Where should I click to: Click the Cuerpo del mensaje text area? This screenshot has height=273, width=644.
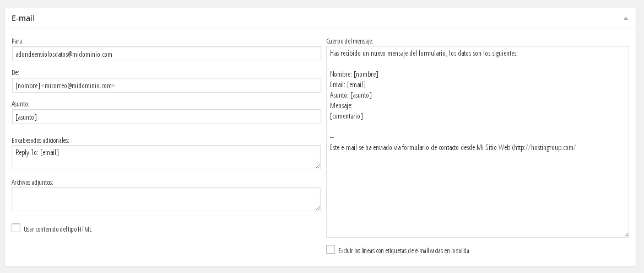(478, 142)
